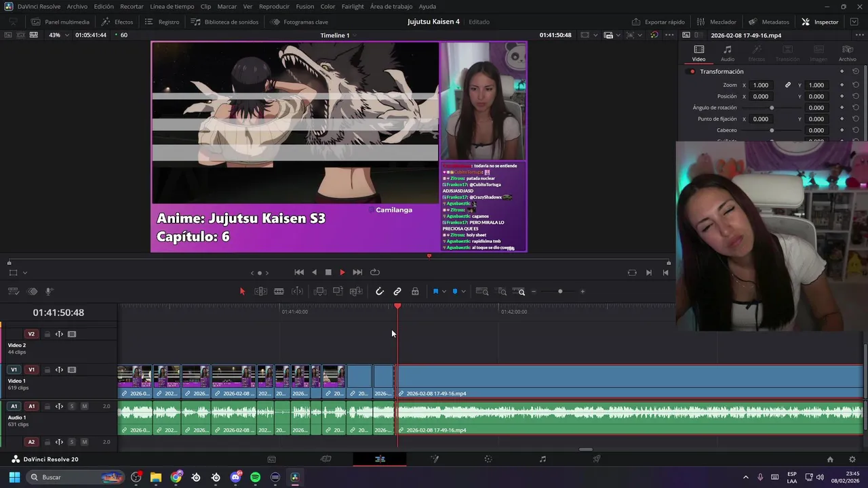This screenshot has height=488, width=868.
Task: Open timeline view options icon
Action: (x=14, y=291)
